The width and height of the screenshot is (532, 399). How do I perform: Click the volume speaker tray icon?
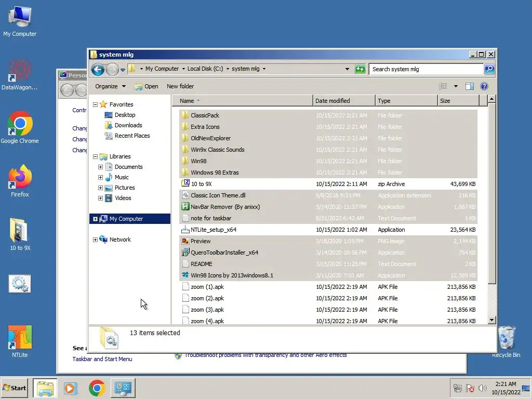coord(482,388)
